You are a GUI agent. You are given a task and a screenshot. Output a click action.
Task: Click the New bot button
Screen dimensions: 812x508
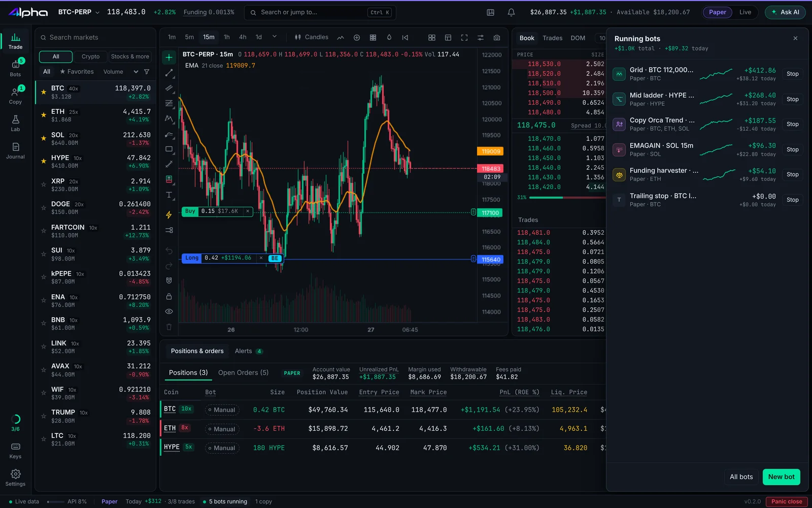point(781,477)
